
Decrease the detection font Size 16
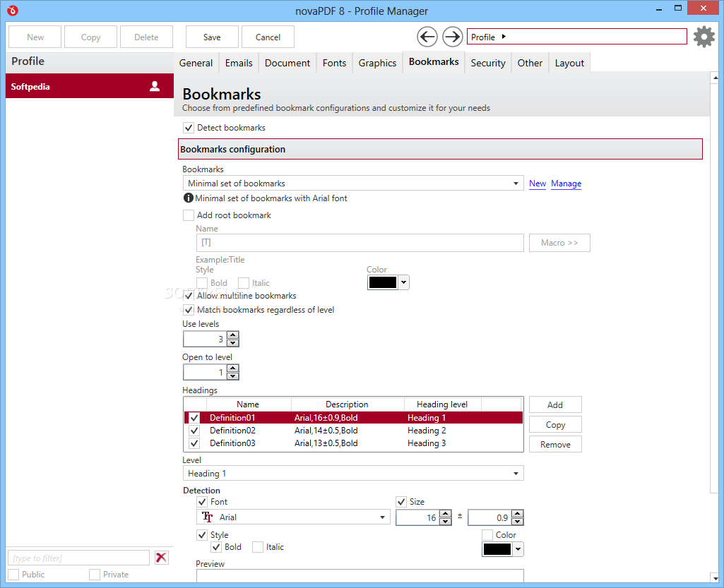point(446,522)
